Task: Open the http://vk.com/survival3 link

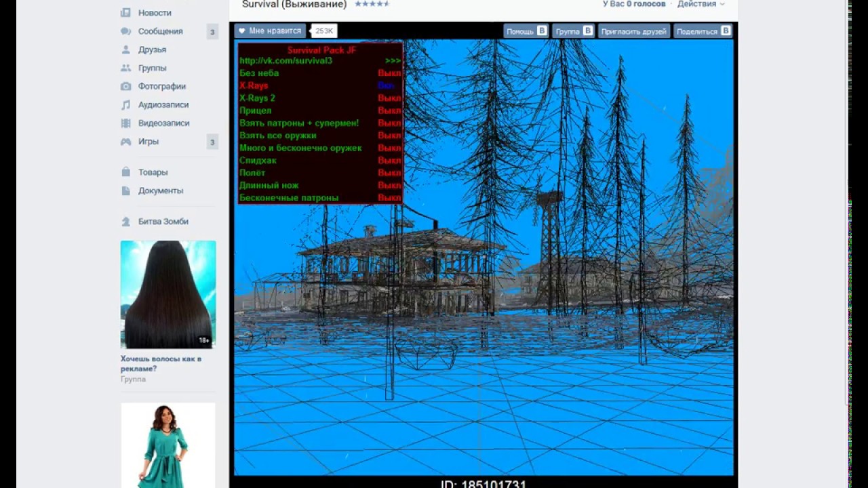Action: [x=286, y=61]
